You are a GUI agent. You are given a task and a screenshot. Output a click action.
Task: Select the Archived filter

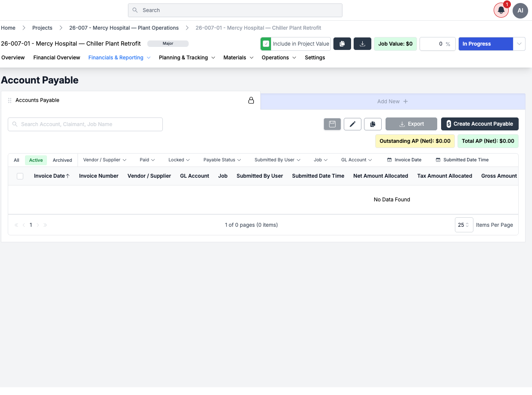tap(62, 160)
